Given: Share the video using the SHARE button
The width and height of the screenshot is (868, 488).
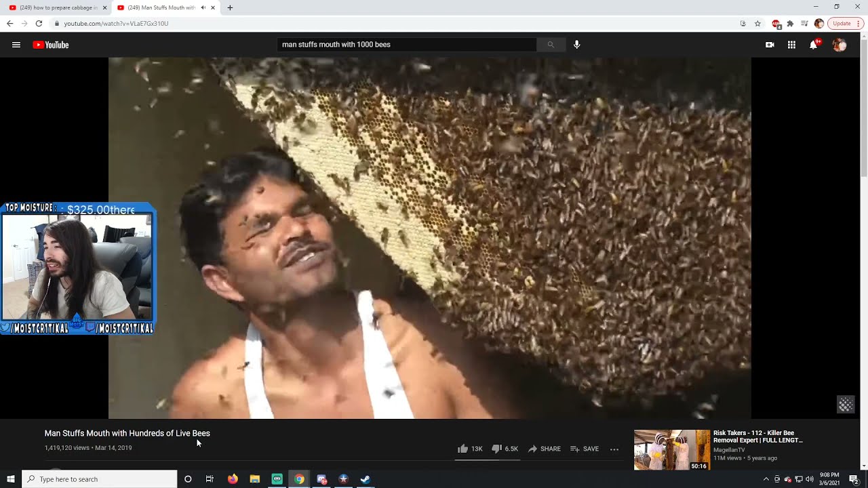Looking at the screenshot, I should click(544, 449).
